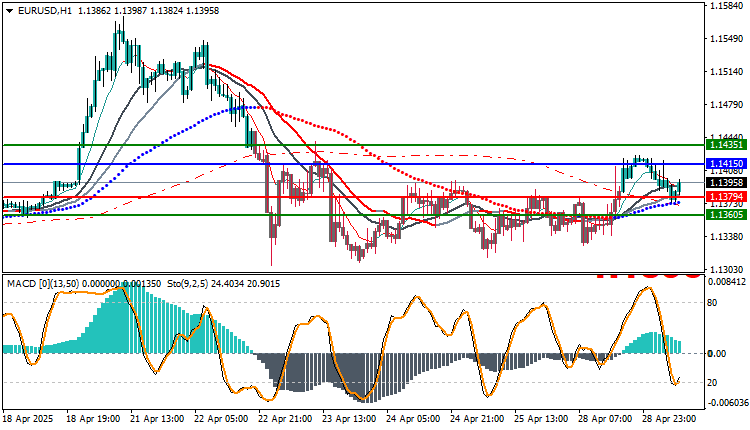Click the 25 Apr 13:00 time label

click(542, 419)
